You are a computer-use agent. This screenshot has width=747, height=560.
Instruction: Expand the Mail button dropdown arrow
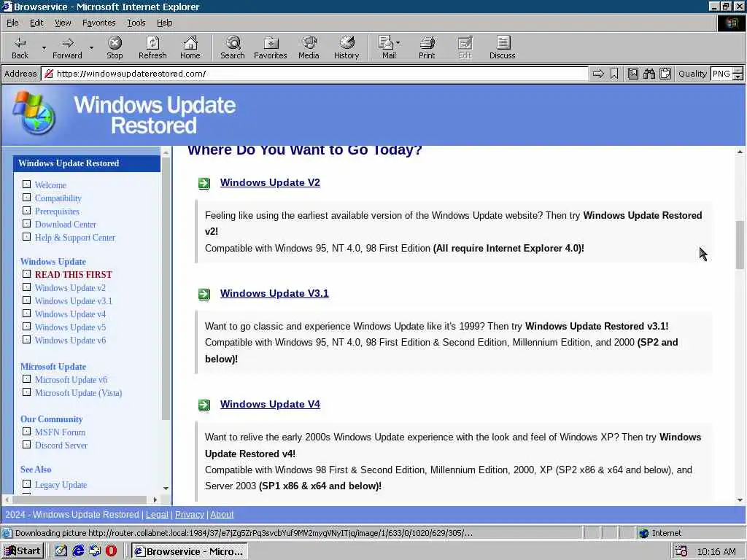click(398, 43)
